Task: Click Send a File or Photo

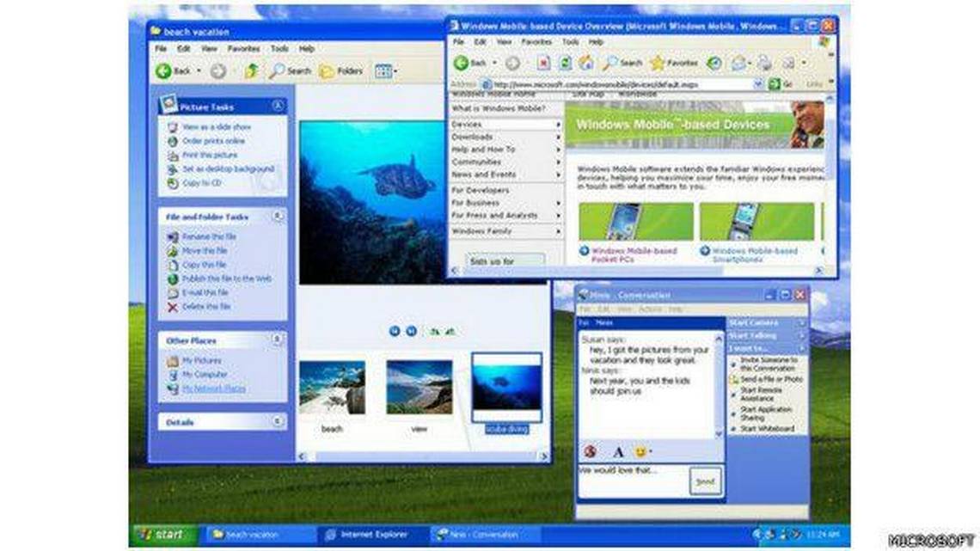Action: pyautogui.click(x=771, y=379)
